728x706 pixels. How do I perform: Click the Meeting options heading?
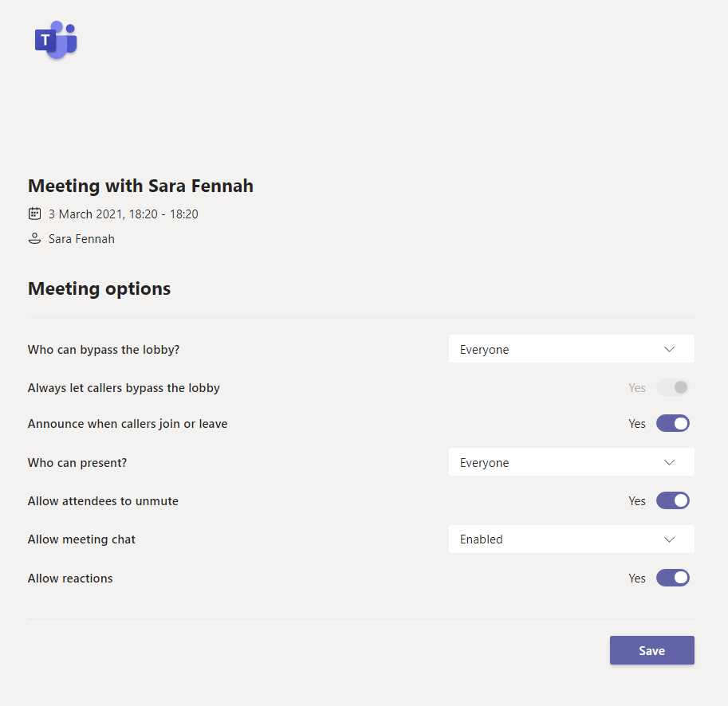(99, 288)
